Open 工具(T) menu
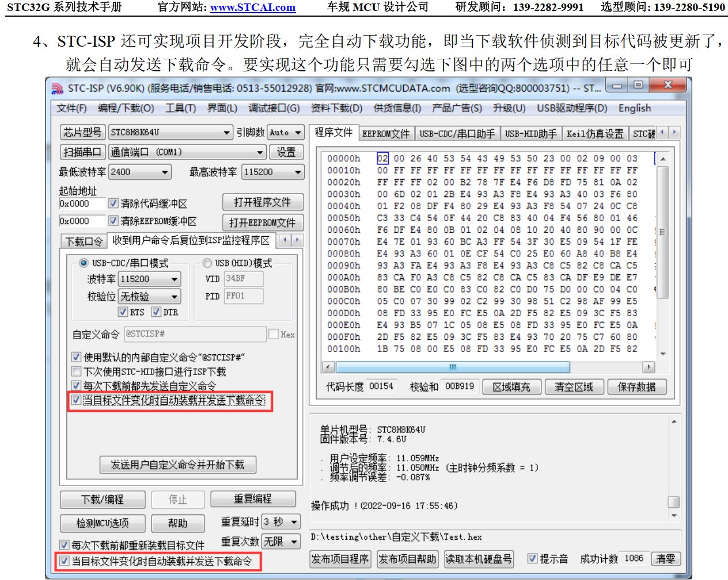The width and height of the screenshot is (728, 580). click(180, 108)
